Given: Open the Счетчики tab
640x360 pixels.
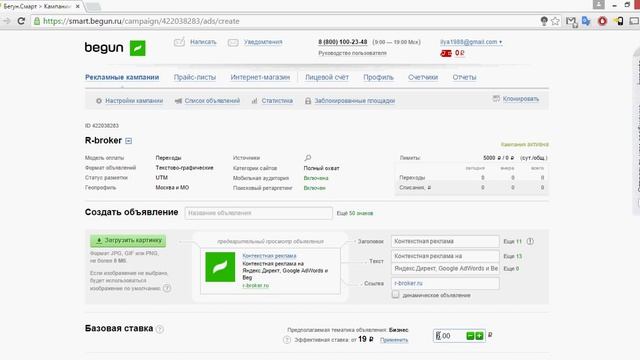Looking at the screenshot, I should point(423,77).
